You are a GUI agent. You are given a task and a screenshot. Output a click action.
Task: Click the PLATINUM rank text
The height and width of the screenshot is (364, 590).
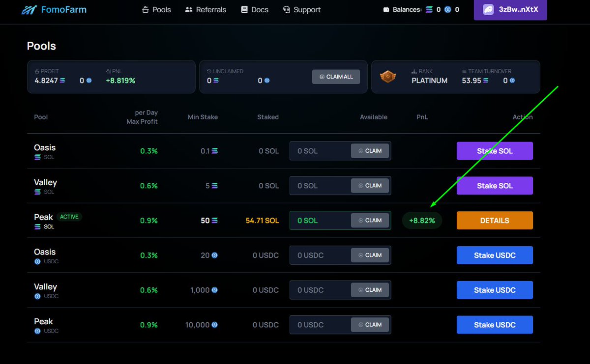(x=429, y=81)
